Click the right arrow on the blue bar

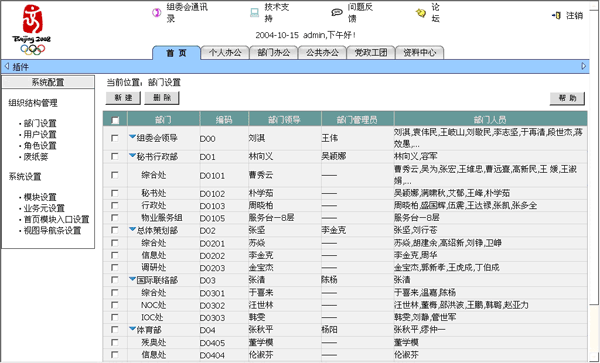click(x=584, y=66)
